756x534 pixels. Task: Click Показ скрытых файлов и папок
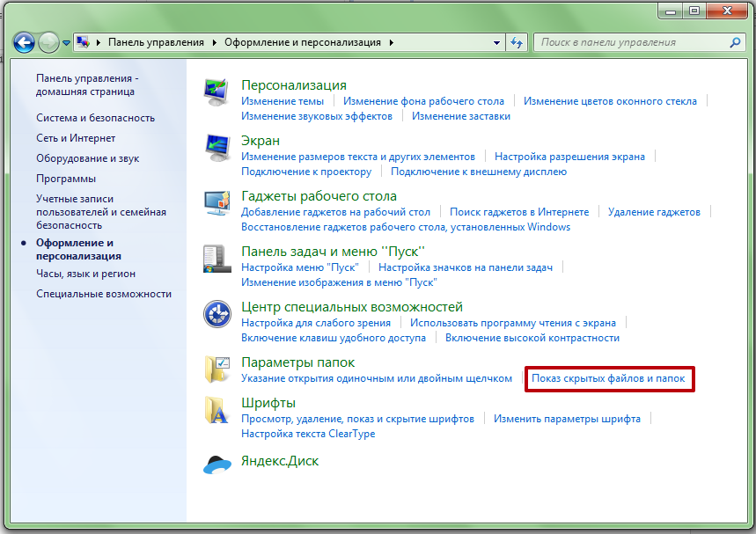[608, 378]
